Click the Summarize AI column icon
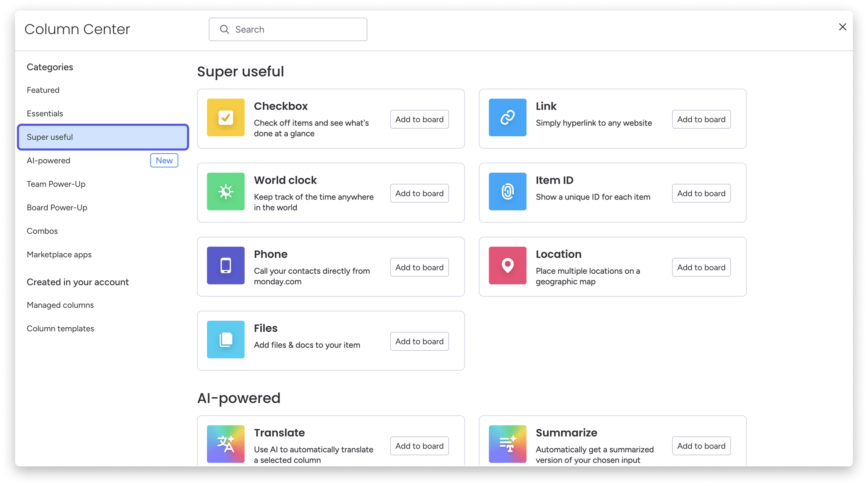868x486 pixels. pyautogui.click(x=507, y=443)
